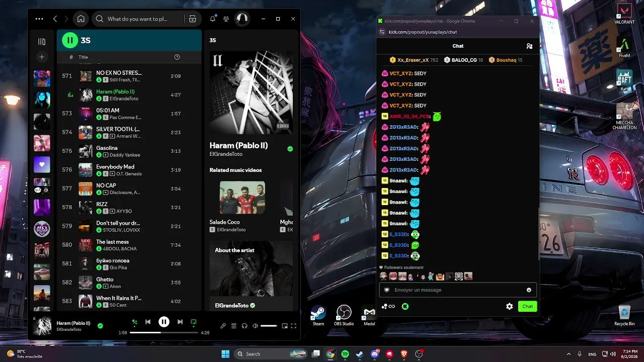Open Discord from the taskbar

pyautogui.click(x=374, y=354)
